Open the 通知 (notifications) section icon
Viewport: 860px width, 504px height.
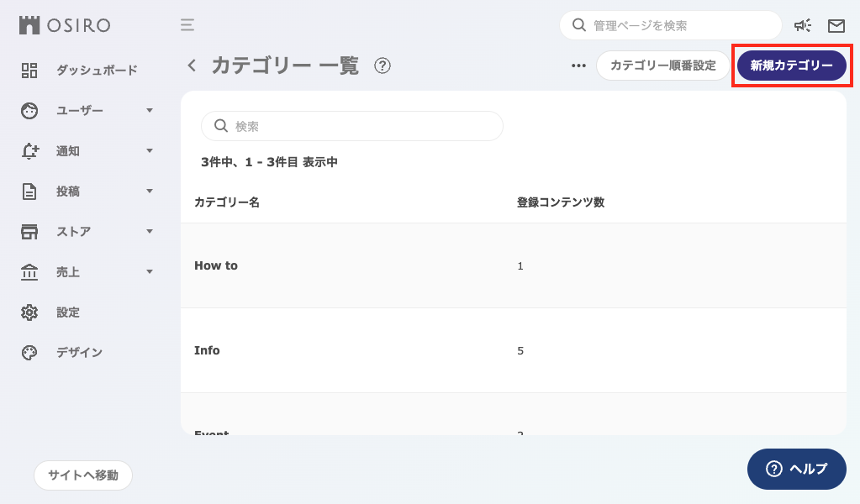(x=29, y=151)
